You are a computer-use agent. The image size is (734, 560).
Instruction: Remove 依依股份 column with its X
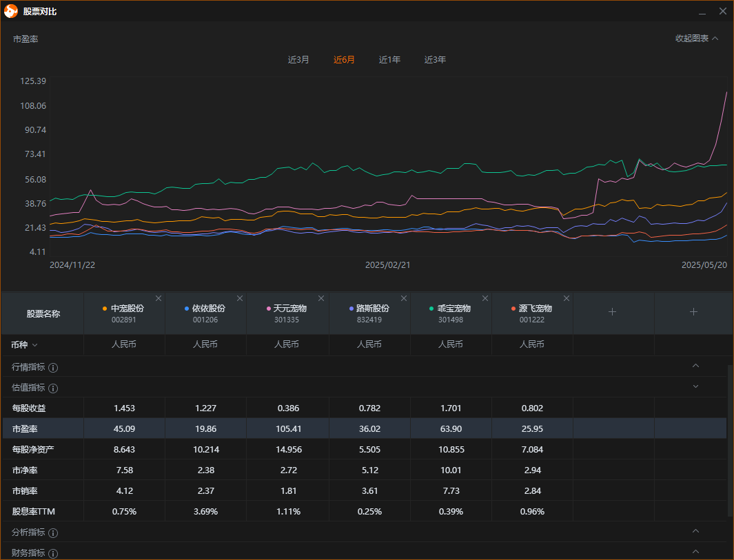[x=240, y=298]
